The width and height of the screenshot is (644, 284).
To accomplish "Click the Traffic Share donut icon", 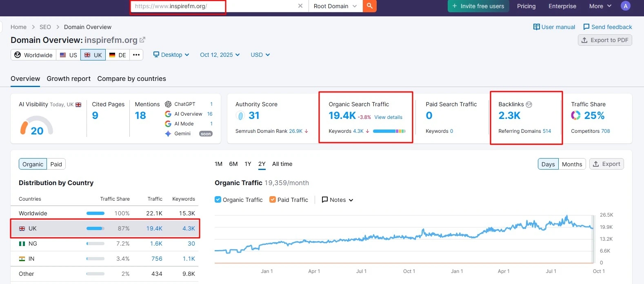I will coord(575,116).
